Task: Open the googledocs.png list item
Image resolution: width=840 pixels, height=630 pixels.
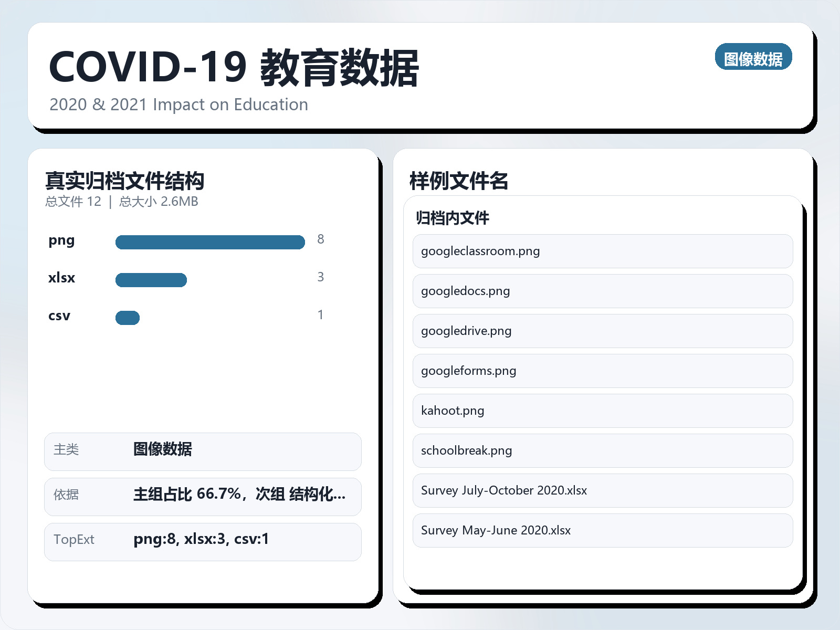Action: pyautogui.click(x=602, y=291)
